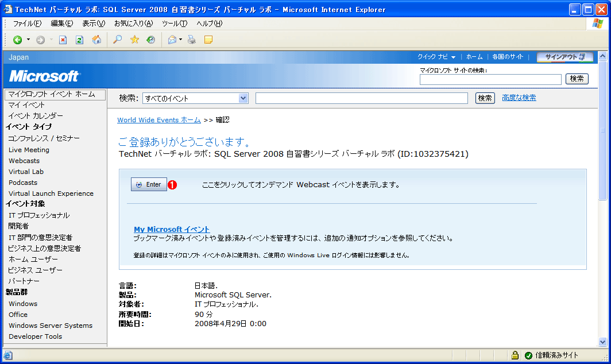Select ビジネス上の意思決定者 in sidebar
The height and width of the screenshot is (364, 611).
click(44, 248)
